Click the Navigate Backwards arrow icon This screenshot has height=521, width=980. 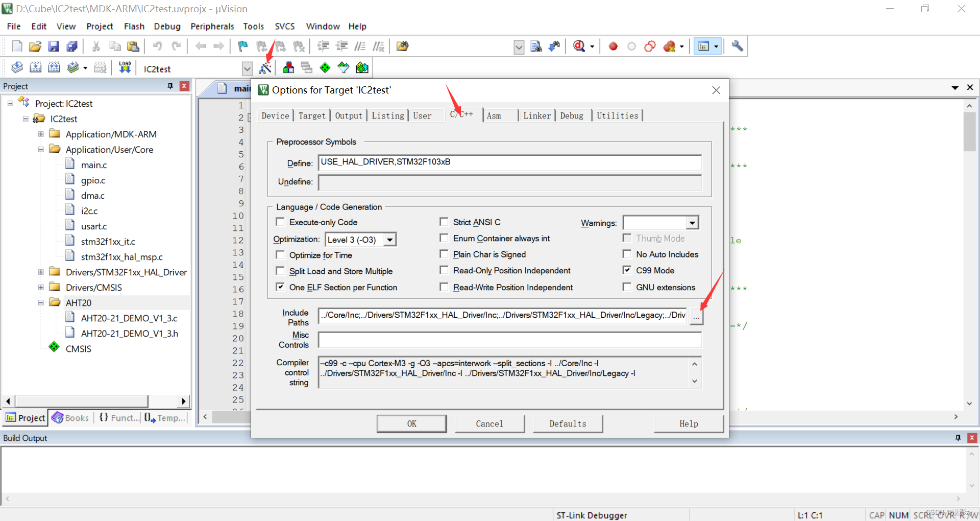pos(201,46)
